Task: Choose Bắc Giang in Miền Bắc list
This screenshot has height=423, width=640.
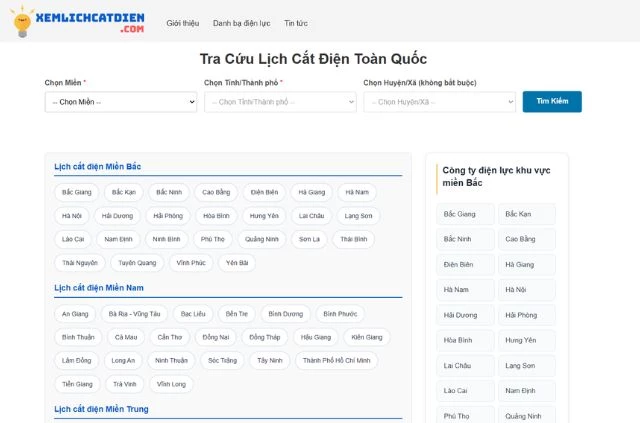Action: tap(76, 192)
